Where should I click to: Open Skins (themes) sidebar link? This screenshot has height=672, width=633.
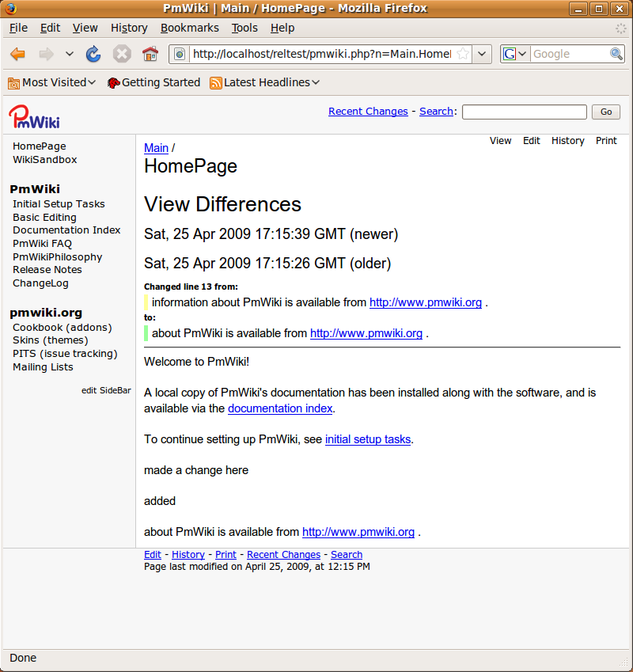[x=50, y=340]
